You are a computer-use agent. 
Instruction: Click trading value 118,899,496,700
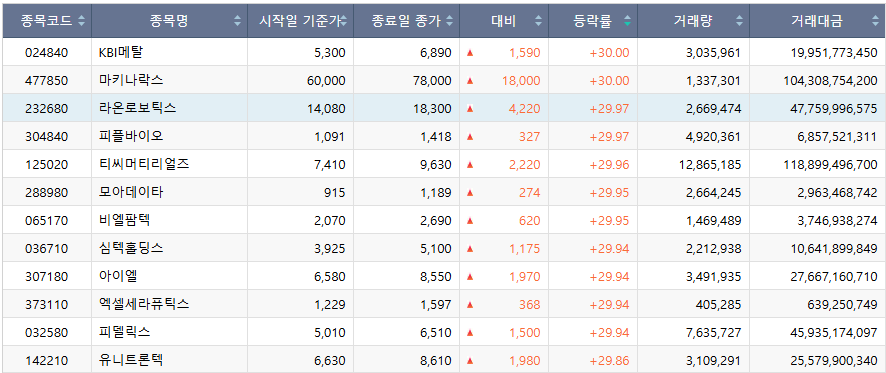click(x=831, y=164)
